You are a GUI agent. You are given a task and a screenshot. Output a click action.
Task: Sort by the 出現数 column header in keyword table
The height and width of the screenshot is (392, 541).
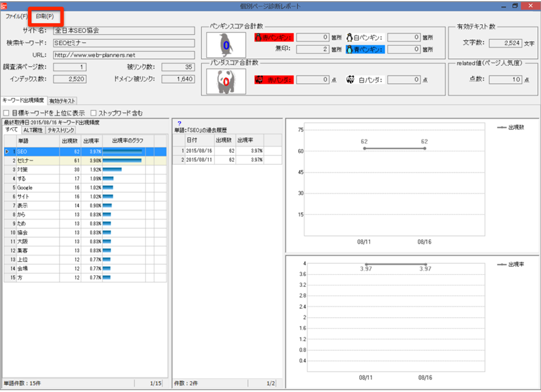coord(70,140)
